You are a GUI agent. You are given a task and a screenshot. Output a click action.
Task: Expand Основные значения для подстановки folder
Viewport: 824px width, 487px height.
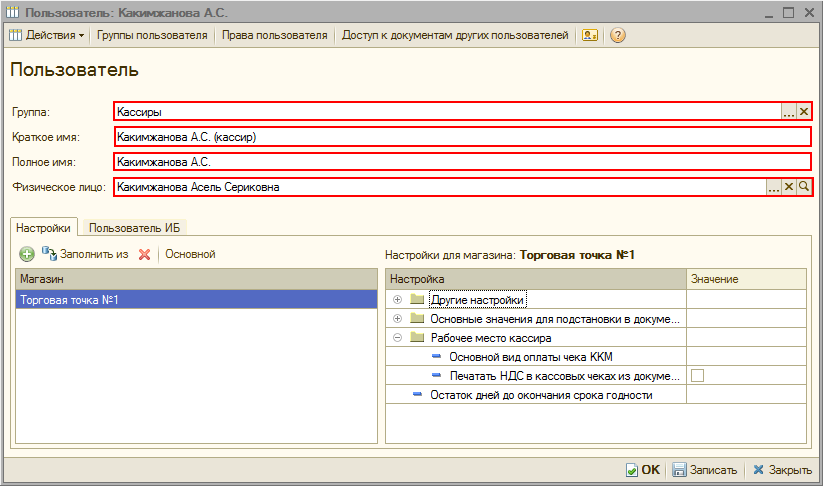pos(398,318)
